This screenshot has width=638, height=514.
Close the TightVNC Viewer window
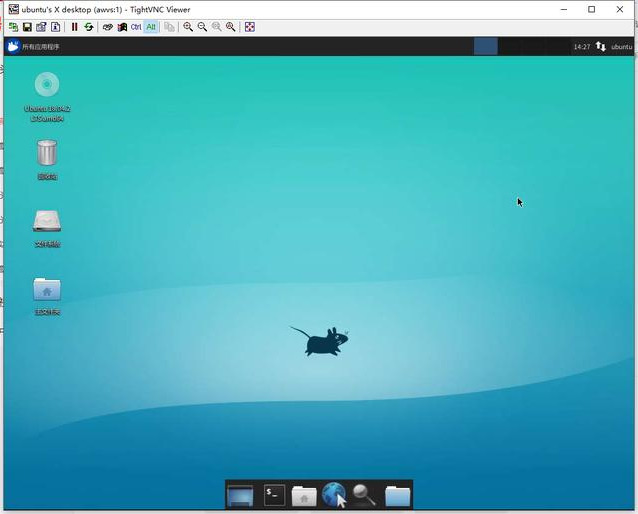point(620,9)
